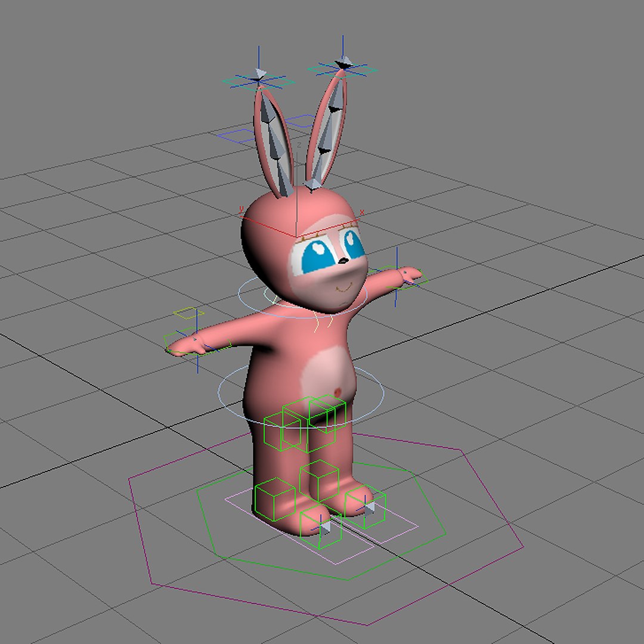The height and width of the screenshot is (644, 644).
Task: Click the bunny's black nose
Action: click(x=343, y=261)
